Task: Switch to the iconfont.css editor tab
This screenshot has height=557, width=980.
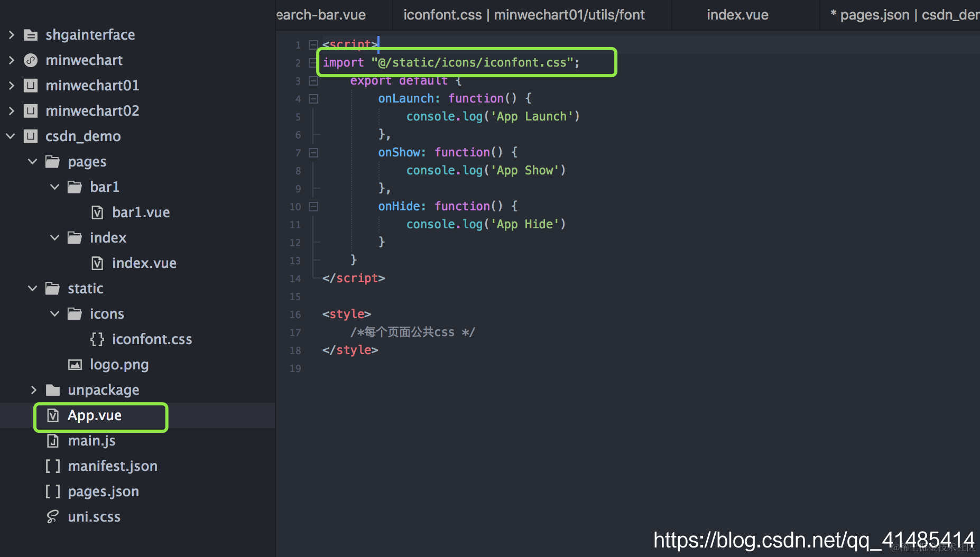Action: (532, 15)
